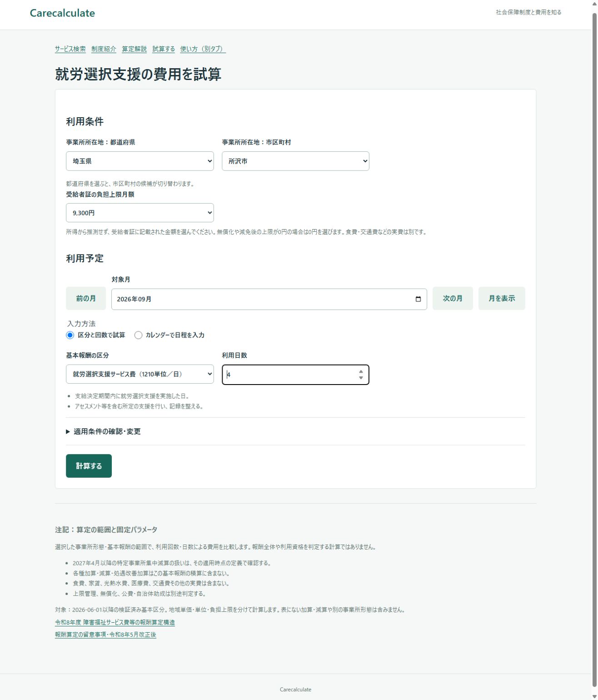Click the 計算する button

click(x=89, y=466)
